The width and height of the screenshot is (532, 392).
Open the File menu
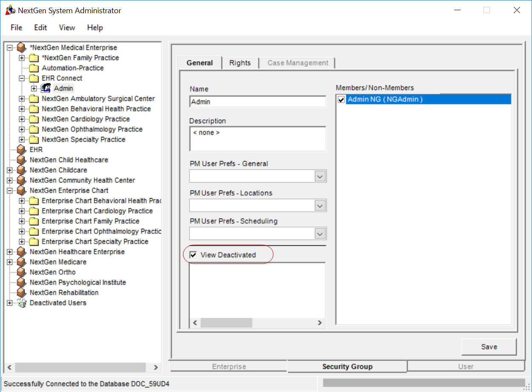tap(17, 28)
